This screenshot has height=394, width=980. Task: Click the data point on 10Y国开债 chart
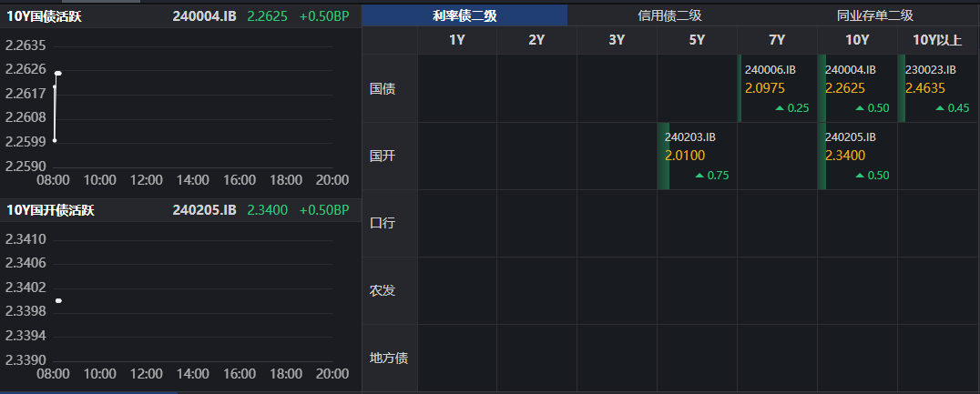coord(58,300)
